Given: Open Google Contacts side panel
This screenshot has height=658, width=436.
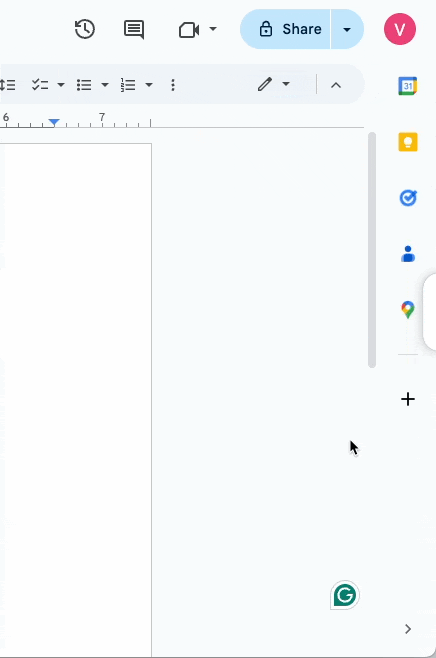Looking at the screenshot, I should pyautogui.click(x=408, y=254).
